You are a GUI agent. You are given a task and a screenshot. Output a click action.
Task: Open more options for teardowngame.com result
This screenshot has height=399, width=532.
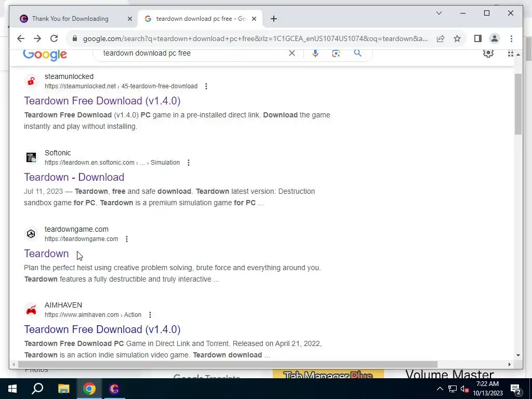point(127,239)
